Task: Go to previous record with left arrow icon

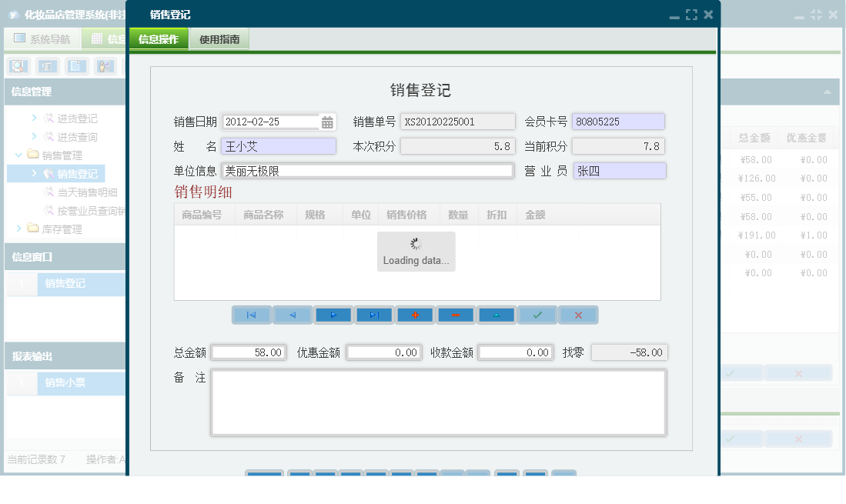Action: 293,315
